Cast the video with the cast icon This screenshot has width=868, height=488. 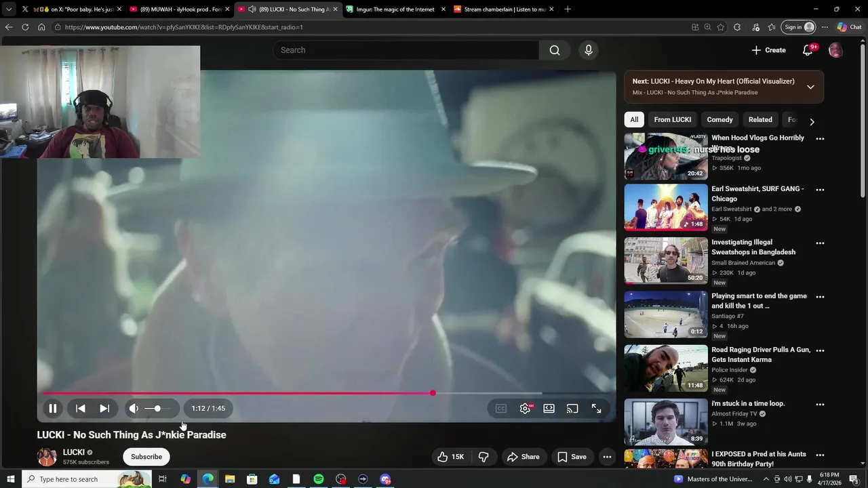572,409
